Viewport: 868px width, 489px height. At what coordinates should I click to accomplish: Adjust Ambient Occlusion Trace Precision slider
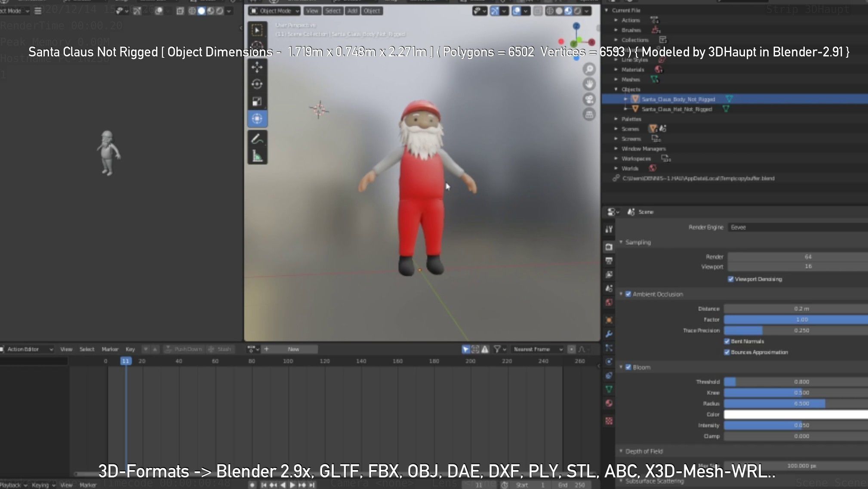[x=796, y=331]
